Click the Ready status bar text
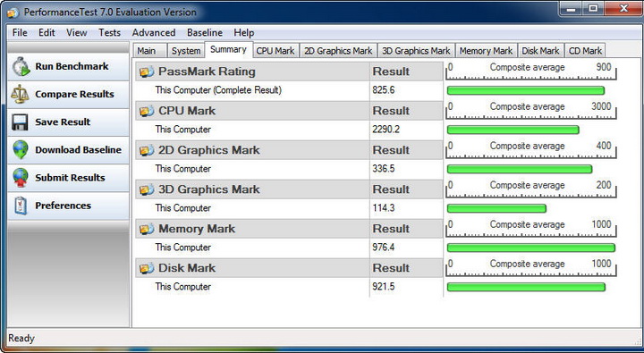The height and width of the screenshot is (353, 644). point(21,338)
